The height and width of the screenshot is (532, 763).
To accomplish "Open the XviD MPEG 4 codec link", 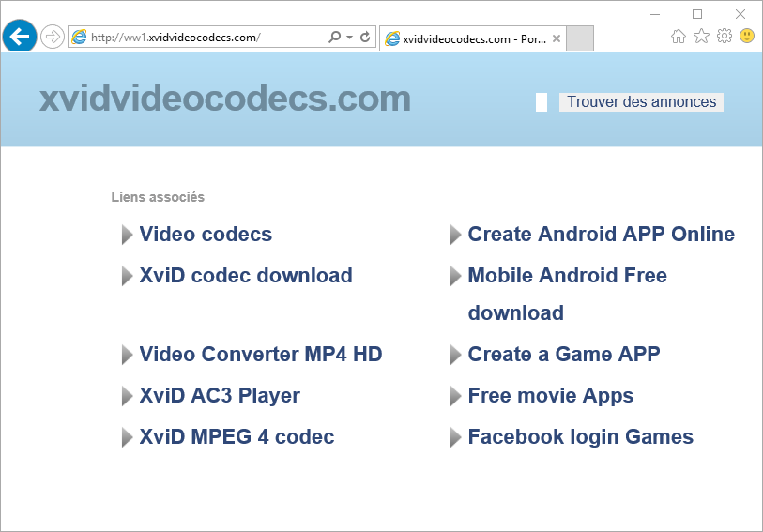I will 237,437.
